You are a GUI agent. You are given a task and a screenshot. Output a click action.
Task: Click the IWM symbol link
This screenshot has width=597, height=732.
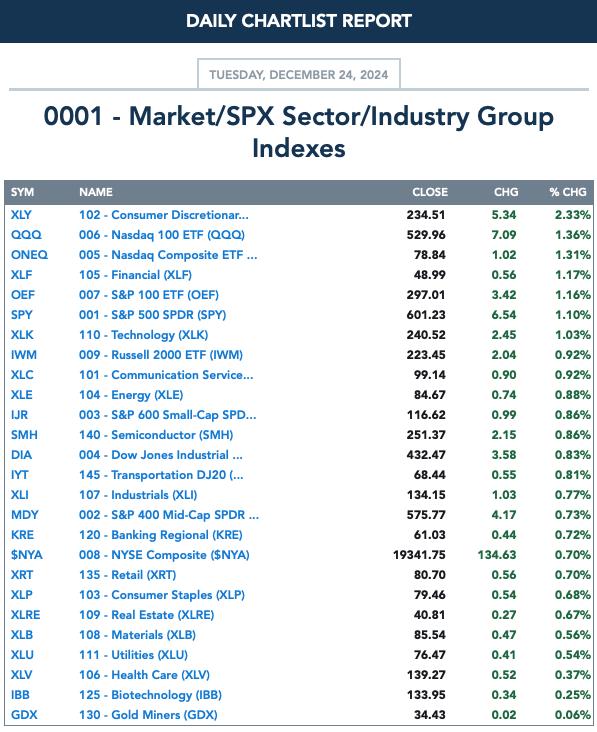(24, 355)
